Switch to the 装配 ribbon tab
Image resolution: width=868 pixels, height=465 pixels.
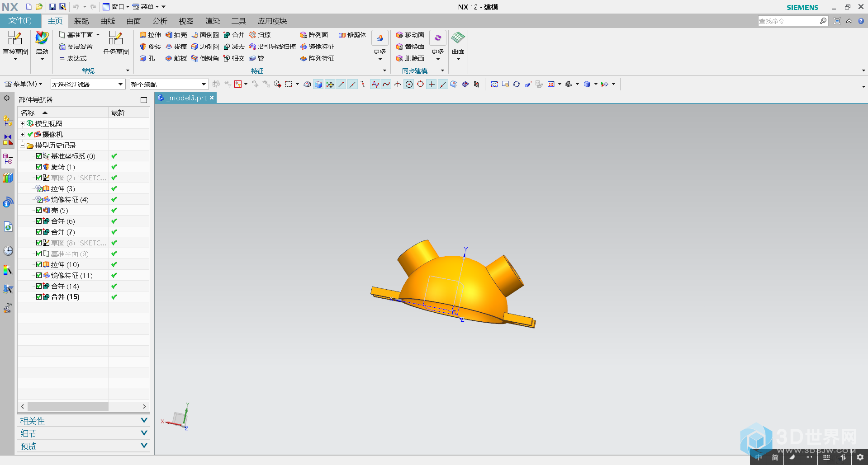[x=81, y=21]
